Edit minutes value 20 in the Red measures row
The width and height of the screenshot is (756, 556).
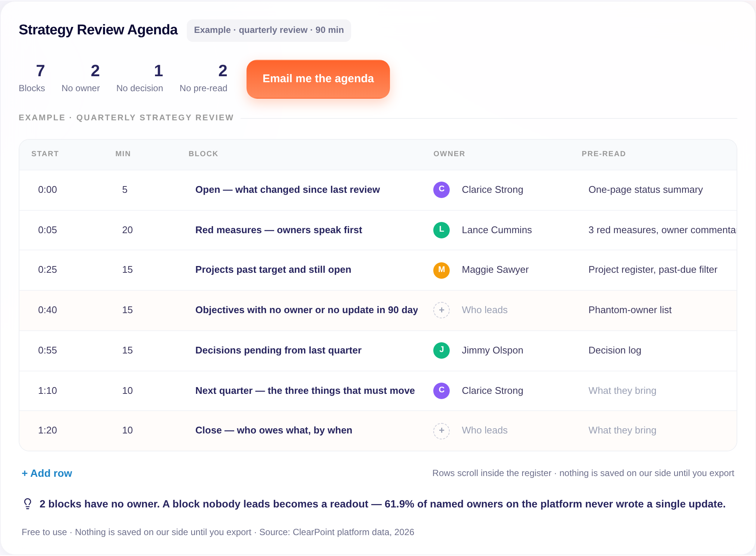(x=127, y=230)
